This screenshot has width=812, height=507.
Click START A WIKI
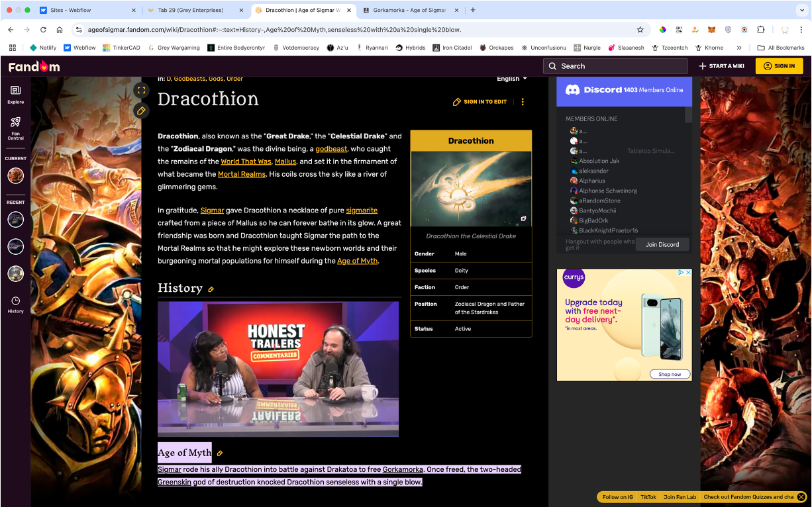(721, 66)
